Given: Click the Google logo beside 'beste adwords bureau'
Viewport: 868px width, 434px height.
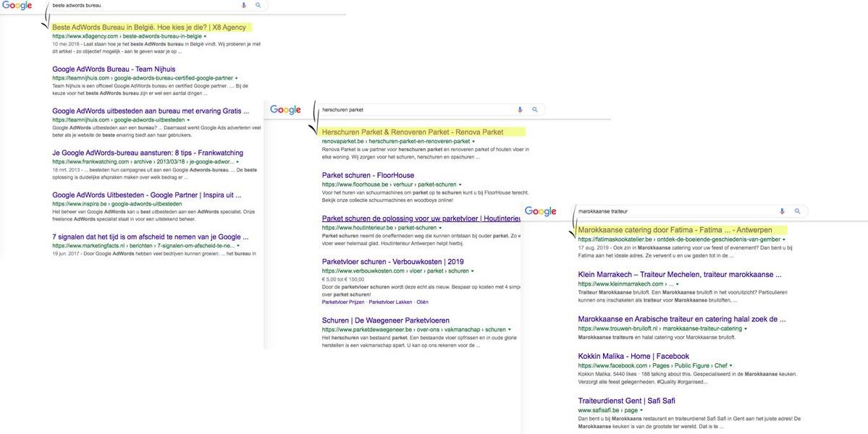Looking at the screenshot, I should (x=17, y=6).
